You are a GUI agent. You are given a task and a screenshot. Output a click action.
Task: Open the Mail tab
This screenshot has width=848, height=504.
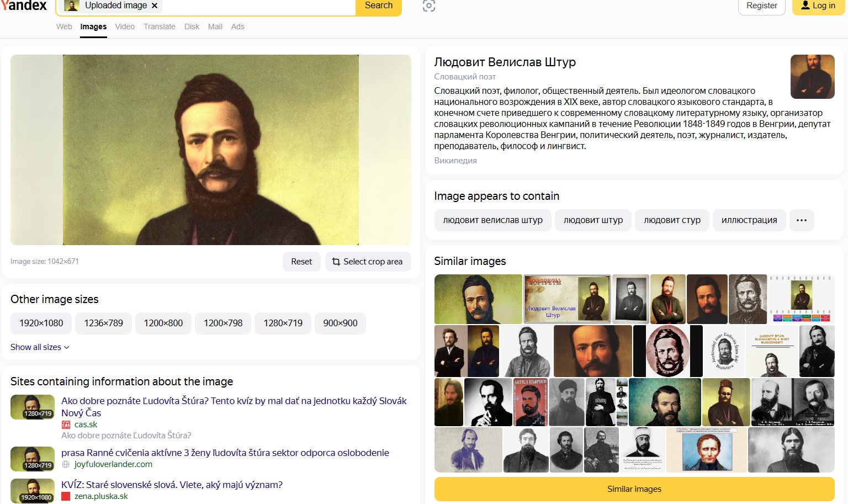tap(215, 26)
